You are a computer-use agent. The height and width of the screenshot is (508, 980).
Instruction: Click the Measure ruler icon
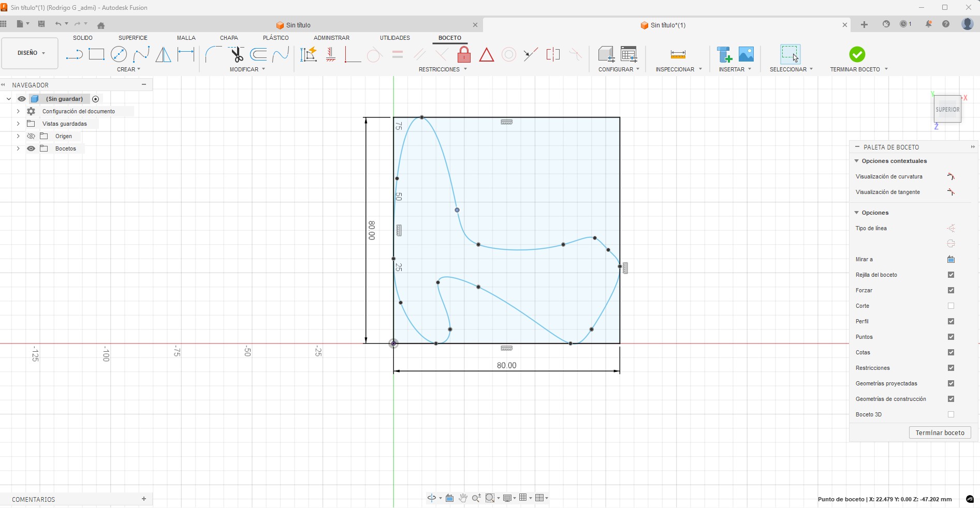point(678,54)
